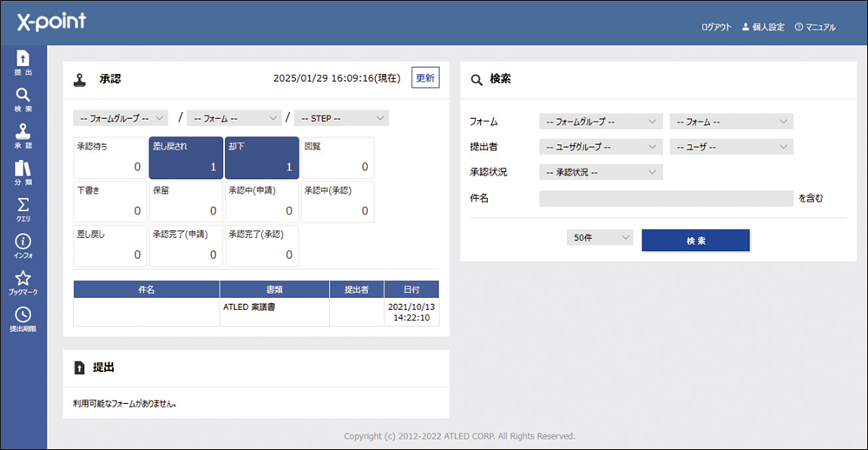This screenshot has height=450, width=868.
Task: Select the 承認 stamp icon in sidebar
Action: 23,136
